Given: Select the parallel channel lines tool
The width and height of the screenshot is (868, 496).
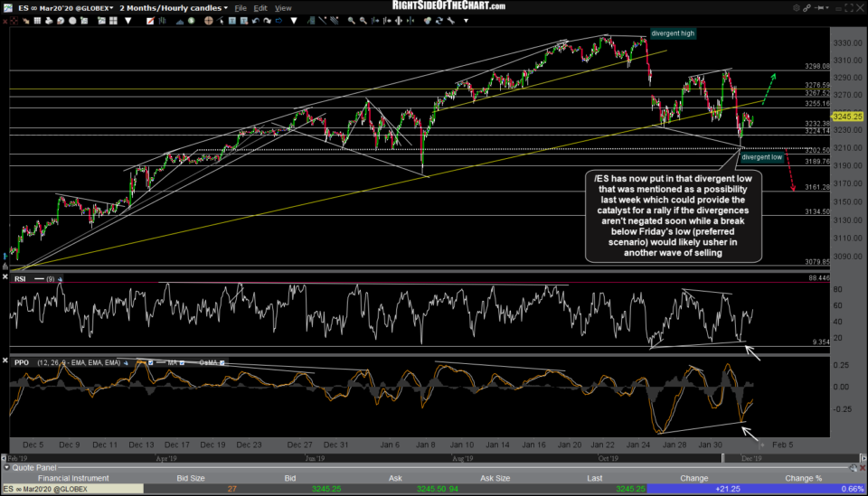Looking at the screenshot, I should coord(334,21).
